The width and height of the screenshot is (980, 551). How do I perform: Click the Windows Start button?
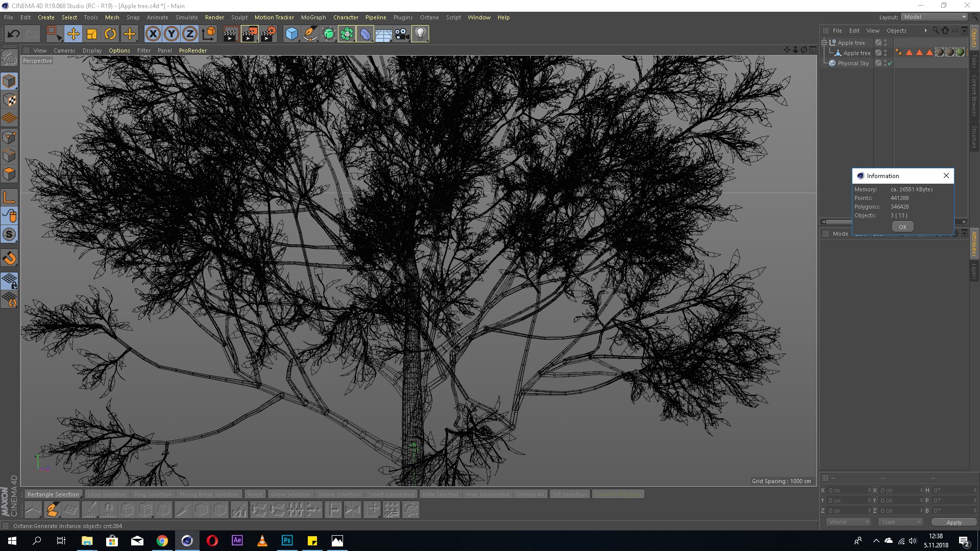pyautogui.click(x=12, y=540)
